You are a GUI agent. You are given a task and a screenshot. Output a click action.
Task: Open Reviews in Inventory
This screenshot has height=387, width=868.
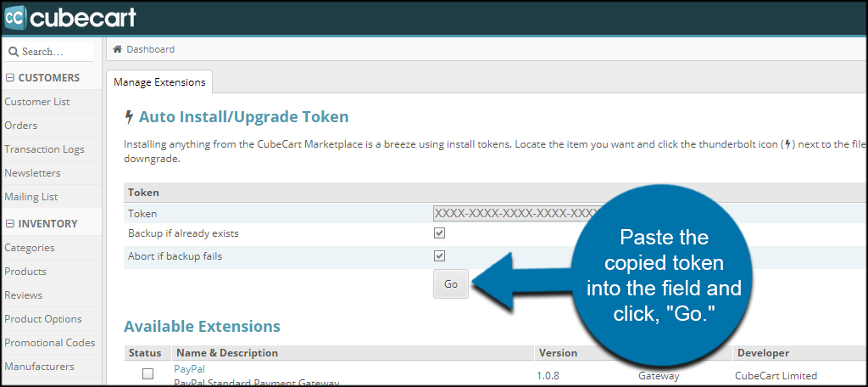pos(23,295)
